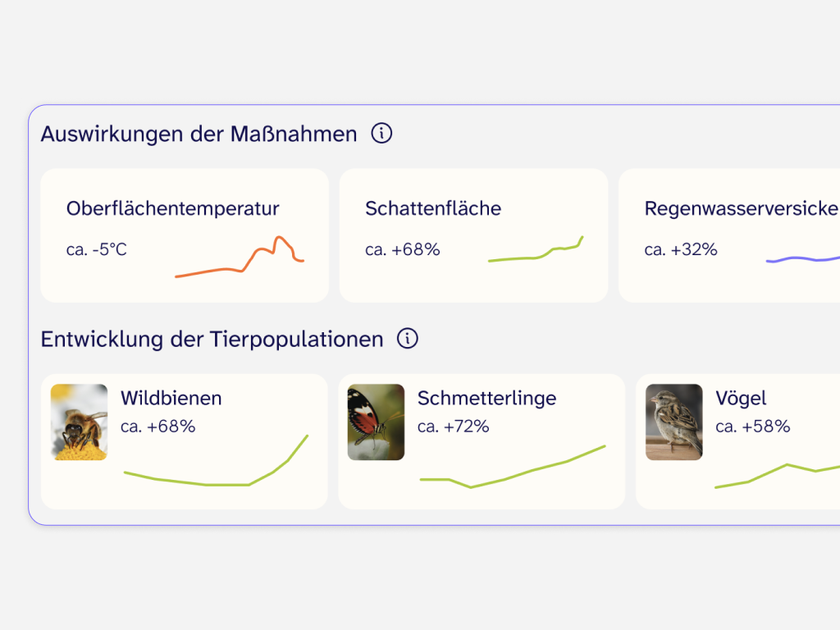The height and width of the screenshot is (630, 840).
Task: Click the Schmetterlinge population trend line
Action: point(513,466)
